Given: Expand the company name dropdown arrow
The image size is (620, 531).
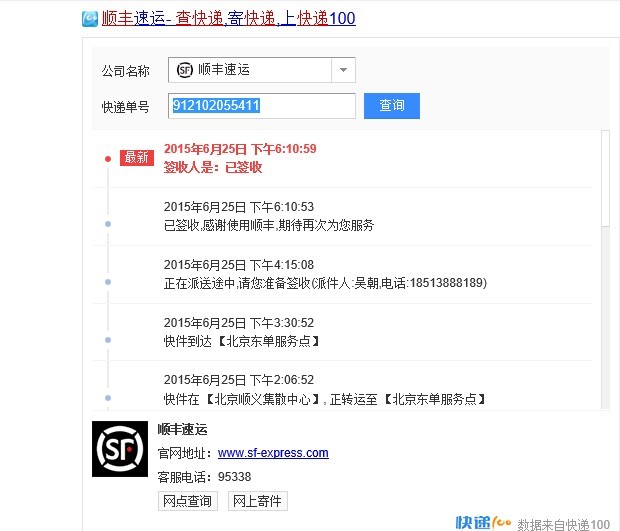Looking at the screenshot, I should click(x=343, y=70).
